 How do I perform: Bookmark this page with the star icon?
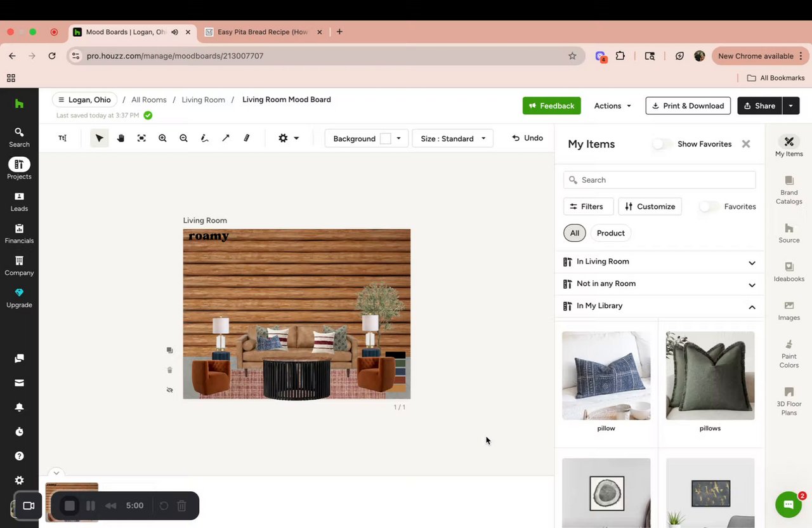pyautogui.click(x=572, y=56)
